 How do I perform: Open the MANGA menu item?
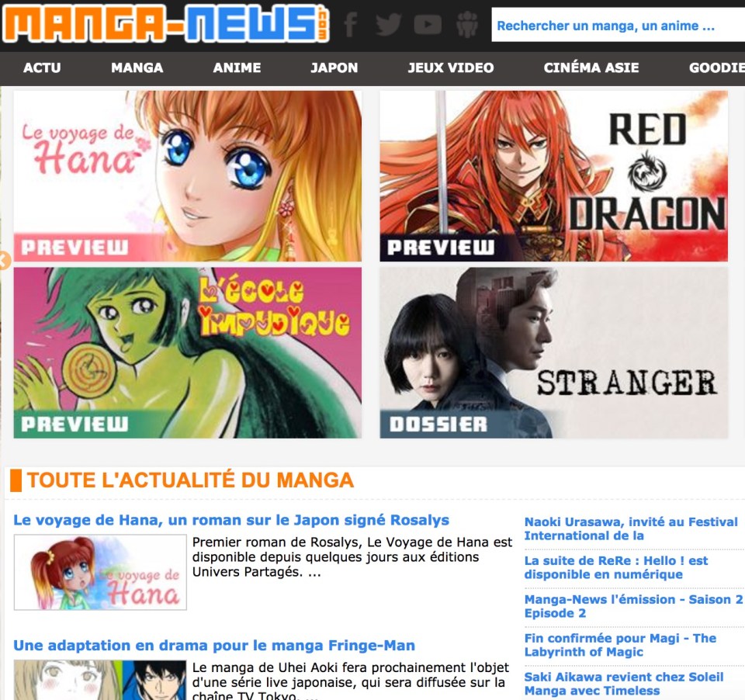tap(137, 68)
